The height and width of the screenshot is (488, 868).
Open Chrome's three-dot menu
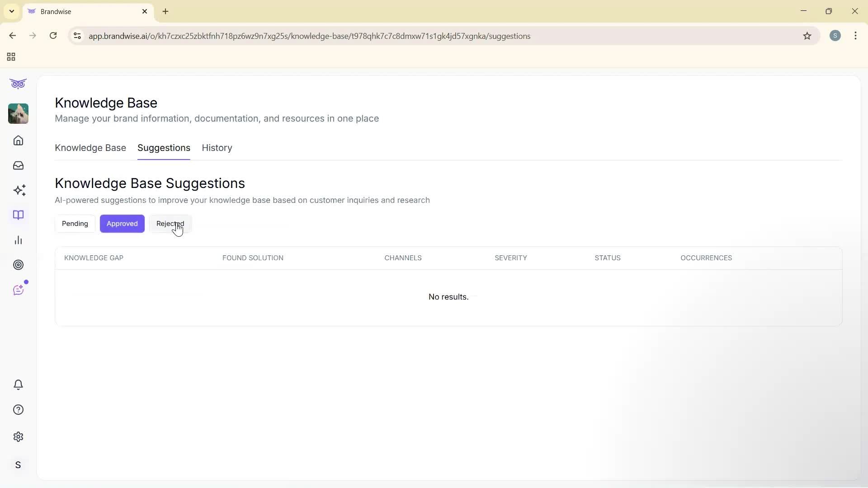click(856, 36)
